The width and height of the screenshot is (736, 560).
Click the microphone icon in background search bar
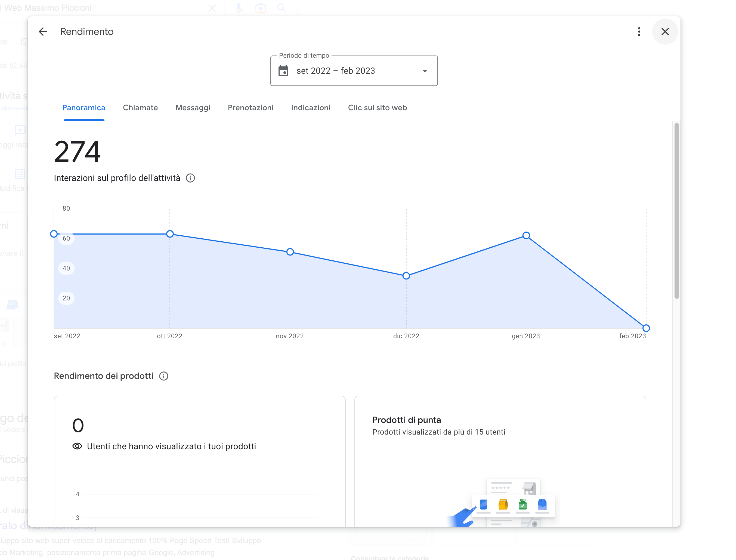[x=239, y=8]
